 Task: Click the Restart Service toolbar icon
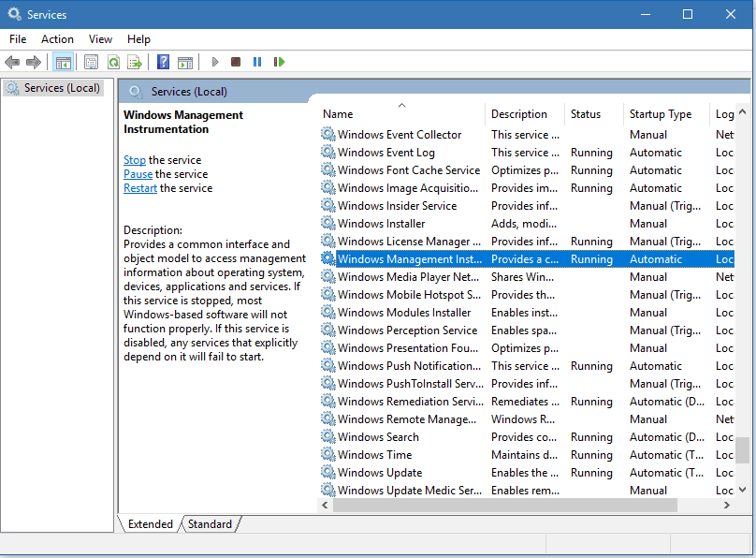click(x=279, y=62)
